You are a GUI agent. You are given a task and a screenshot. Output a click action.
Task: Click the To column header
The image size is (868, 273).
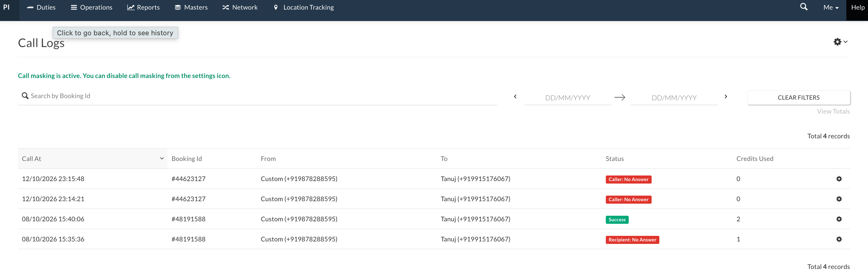click(x=444, y=159)
